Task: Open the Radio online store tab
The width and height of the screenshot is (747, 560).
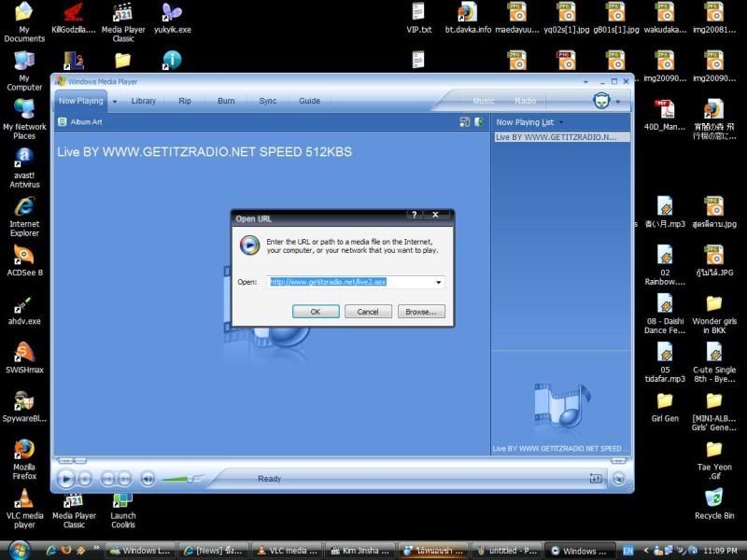Action: [x=526, y=101]
